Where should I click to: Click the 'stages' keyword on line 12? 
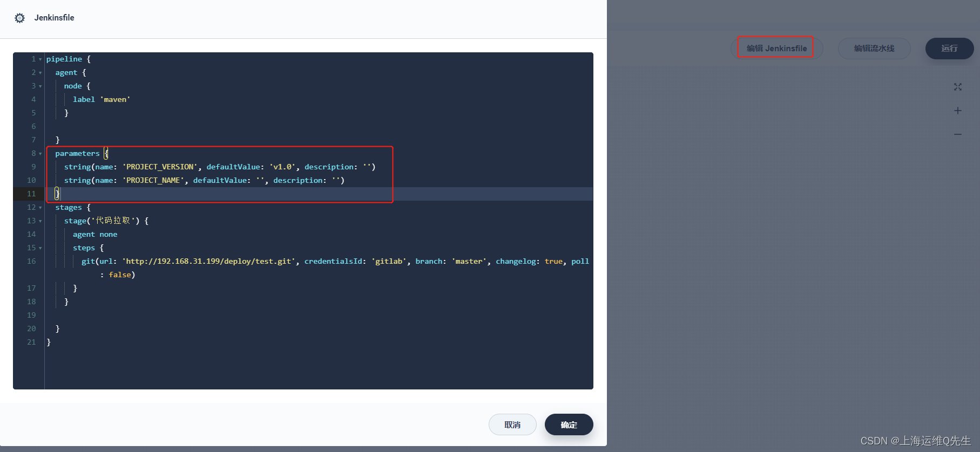pos(69,207)
